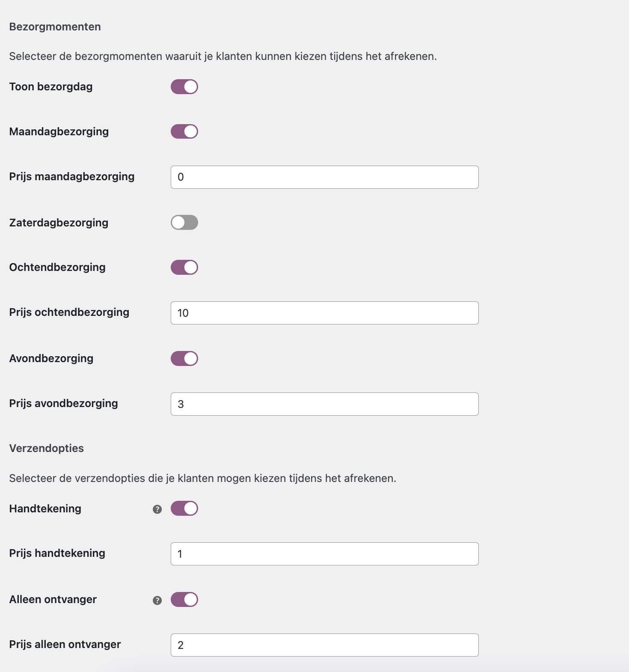Click the Verzendopties heading
629x672 pixels.
click(47, 448)
